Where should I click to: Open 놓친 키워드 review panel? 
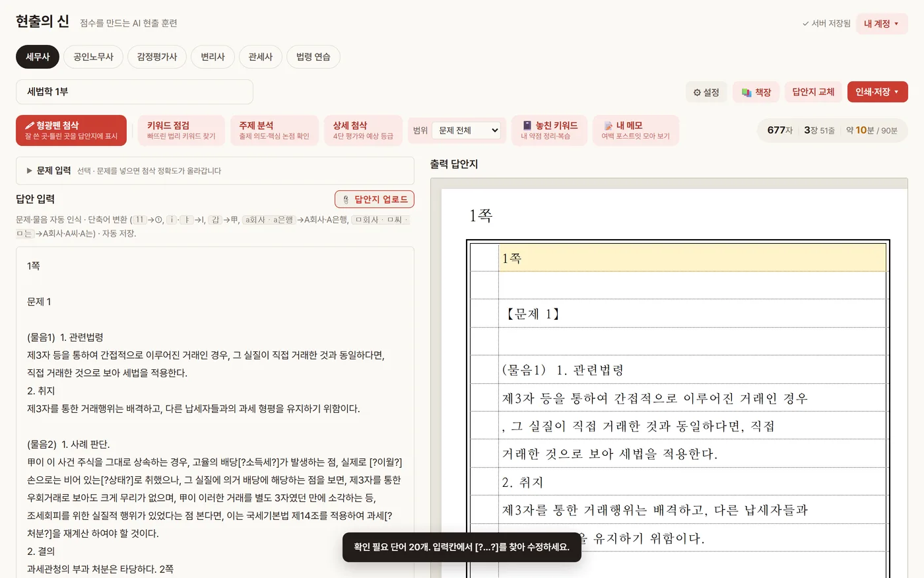[x=549, y=130]
